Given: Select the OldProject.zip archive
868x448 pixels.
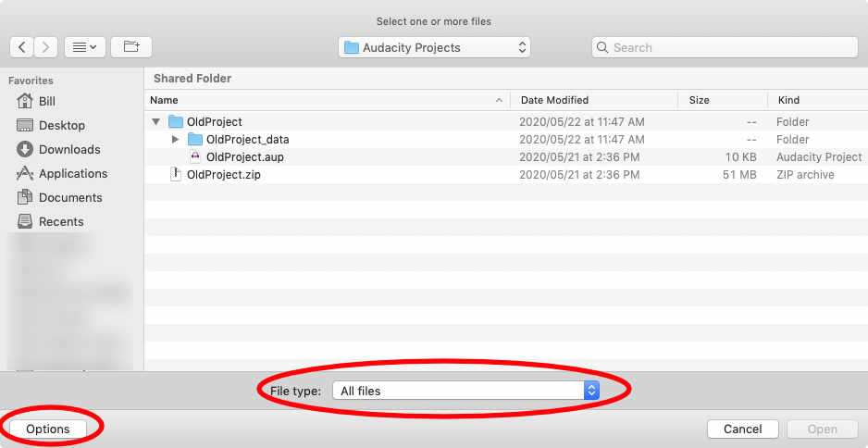Looking at the screenshot, I should click(223, 175).
